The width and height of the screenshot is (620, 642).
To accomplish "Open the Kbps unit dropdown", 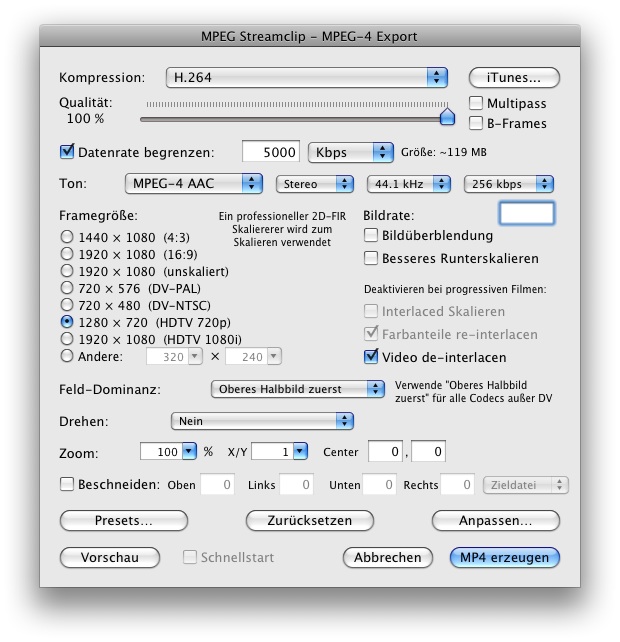I will click(x=350, y=152).
